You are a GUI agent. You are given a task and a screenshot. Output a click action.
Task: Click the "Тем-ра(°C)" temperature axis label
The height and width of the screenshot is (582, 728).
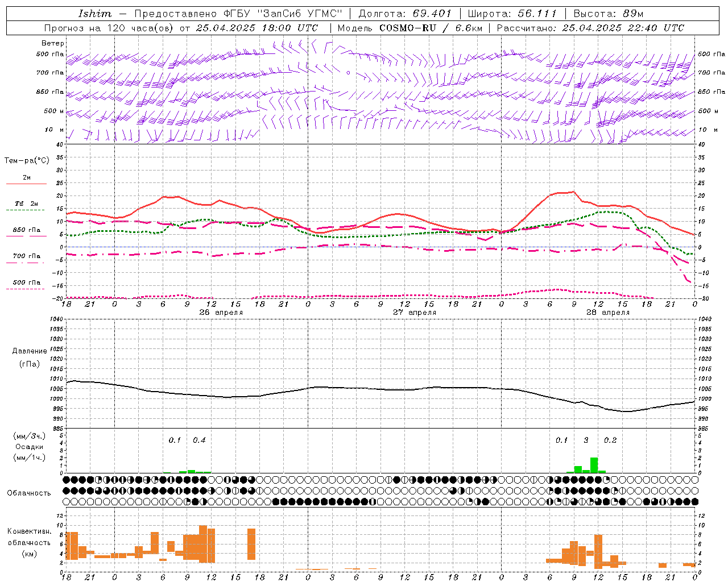pyautogui.click(x=27, y=161)
